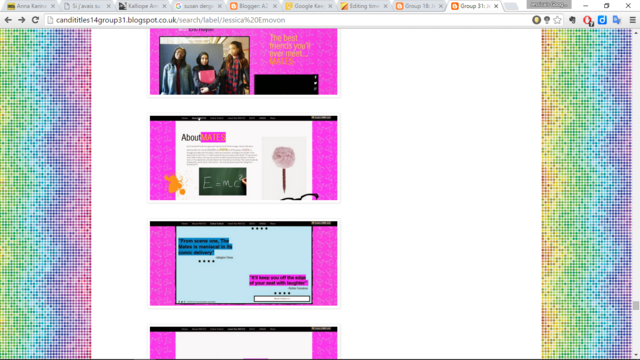The height and width of the screenshot is (360, 640).
Task: Close the Blogger: A2 tab
Action: [275, 6]
